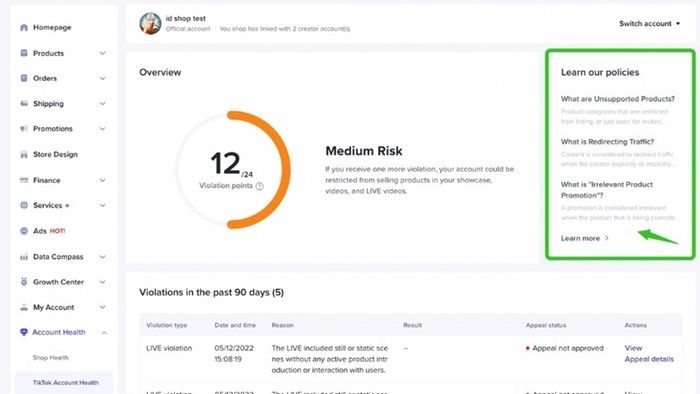
Task: Expand the My Account chevron
Action: (103, 307)
